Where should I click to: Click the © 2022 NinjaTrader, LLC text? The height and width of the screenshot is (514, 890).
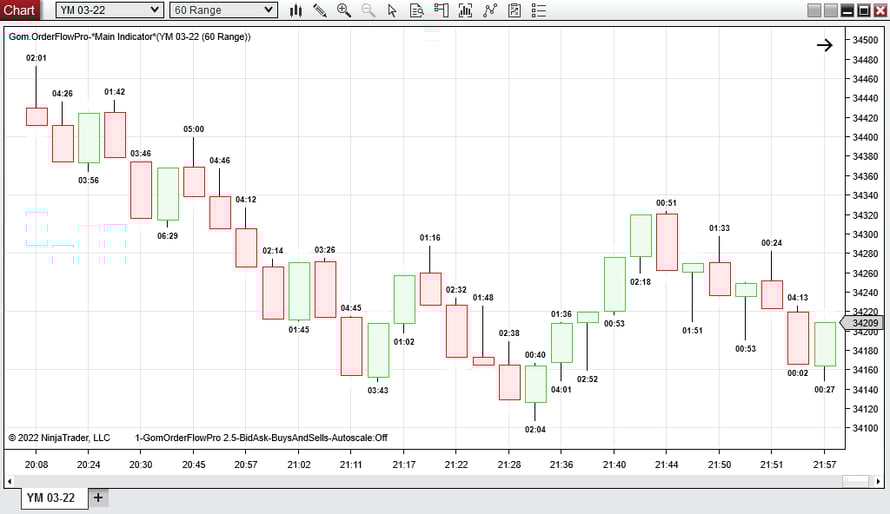point(59,438)
